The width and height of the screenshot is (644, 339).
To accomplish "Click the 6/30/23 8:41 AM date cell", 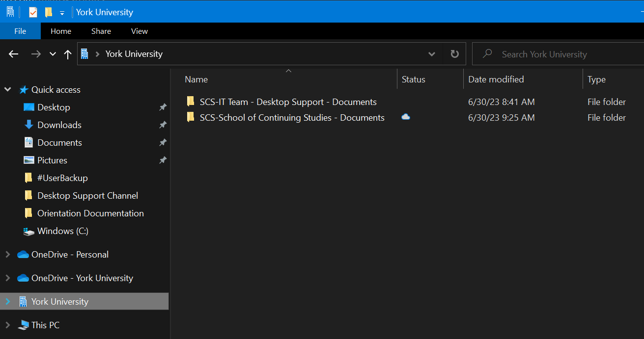I will [502, 102].
